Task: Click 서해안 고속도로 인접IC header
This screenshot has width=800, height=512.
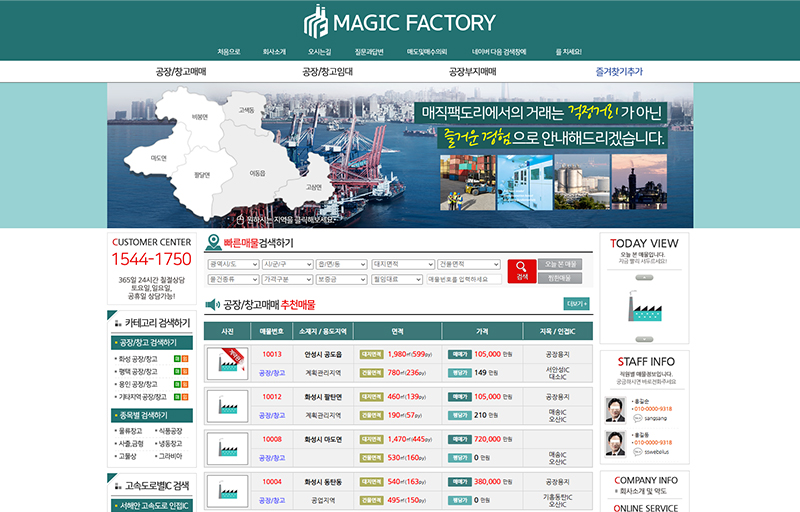Action: click(x=152, y=505)
